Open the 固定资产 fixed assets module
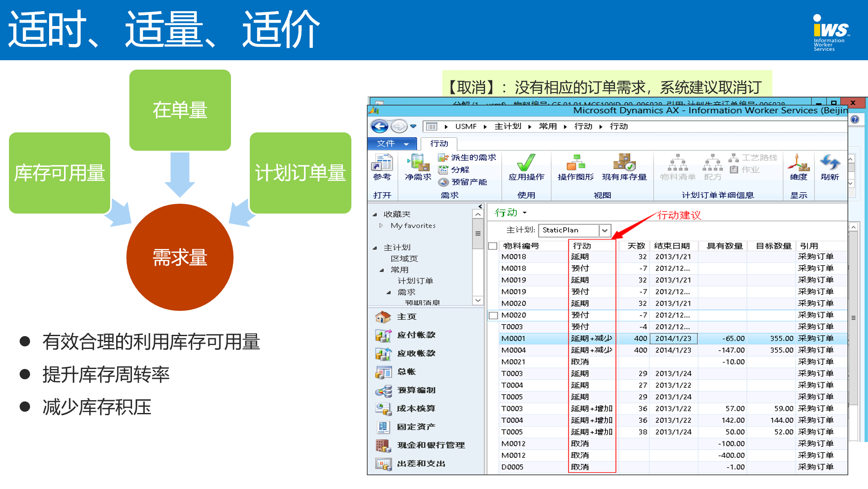 [x=405, y=427]
